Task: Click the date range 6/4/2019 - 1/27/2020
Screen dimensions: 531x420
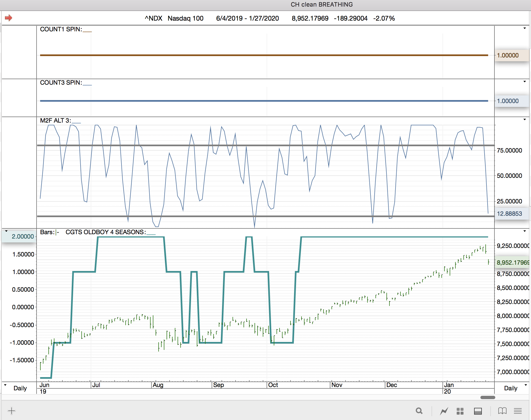Action: 247,18
